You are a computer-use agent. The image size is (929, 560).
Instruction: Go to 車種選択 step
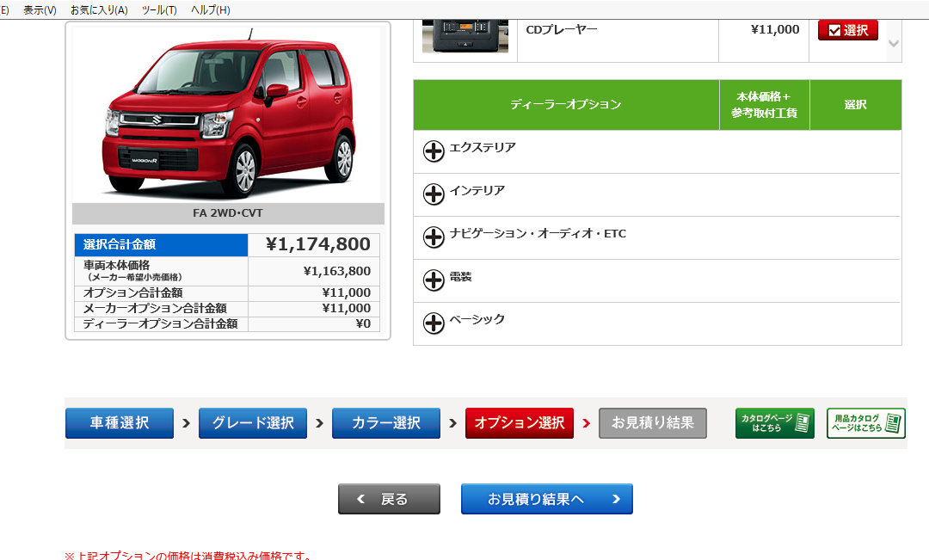(x=120, y=423)
